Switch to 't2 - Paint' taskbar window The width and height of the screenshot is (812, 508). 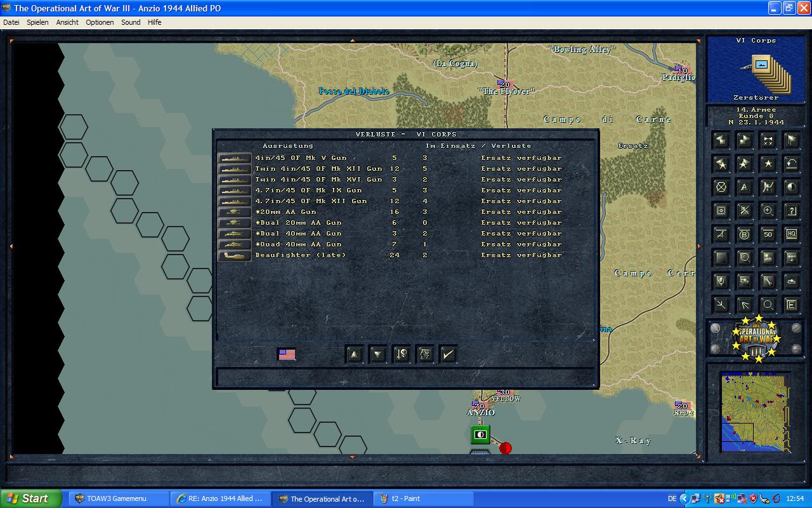[423, 498]
